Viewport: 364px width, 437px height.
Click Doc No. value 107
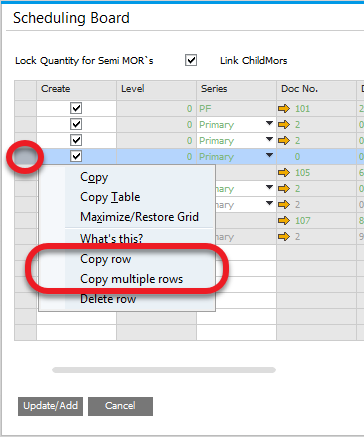point(302,221)
